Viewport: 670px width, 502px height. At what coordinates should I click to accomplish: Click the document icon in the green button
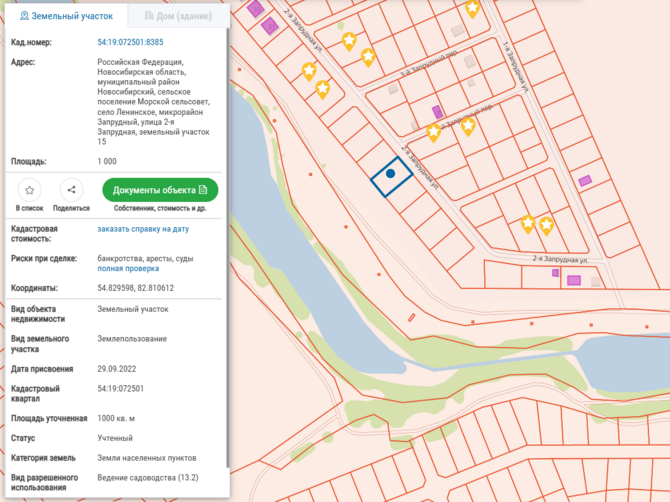pos(203,190)
